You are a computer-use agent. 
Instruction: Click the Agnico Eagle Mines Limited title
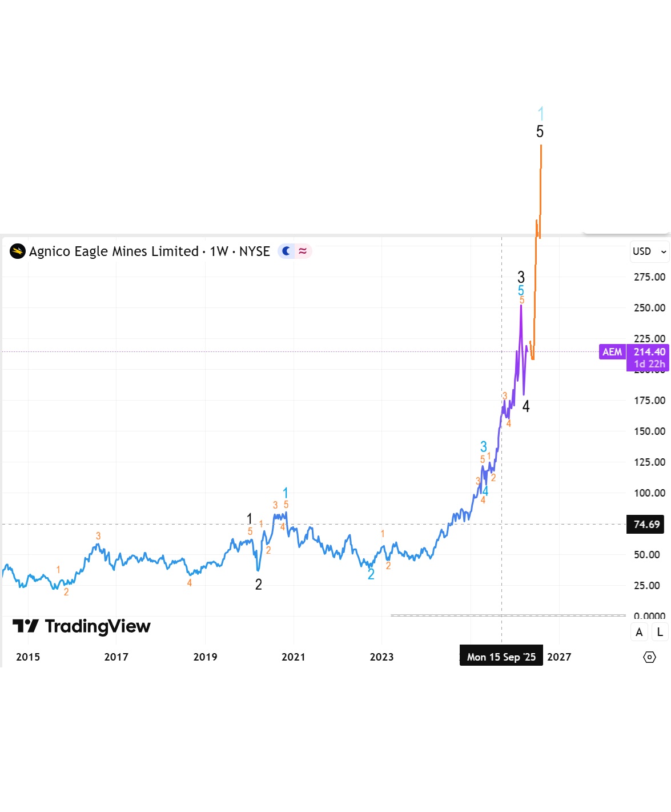point(114,251)
